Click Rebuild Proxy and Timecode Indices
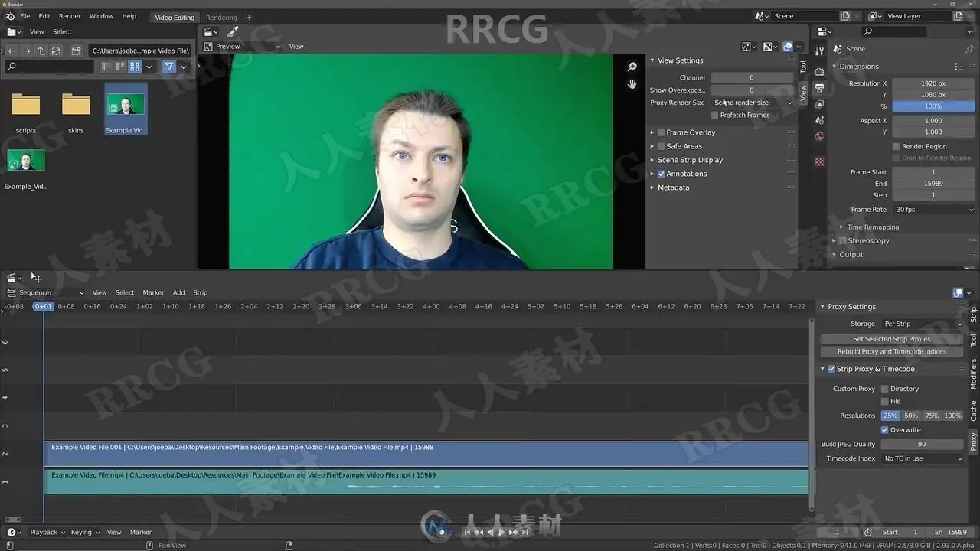The width and height of the screenshot is (980, 551). [x=892, y=352]
